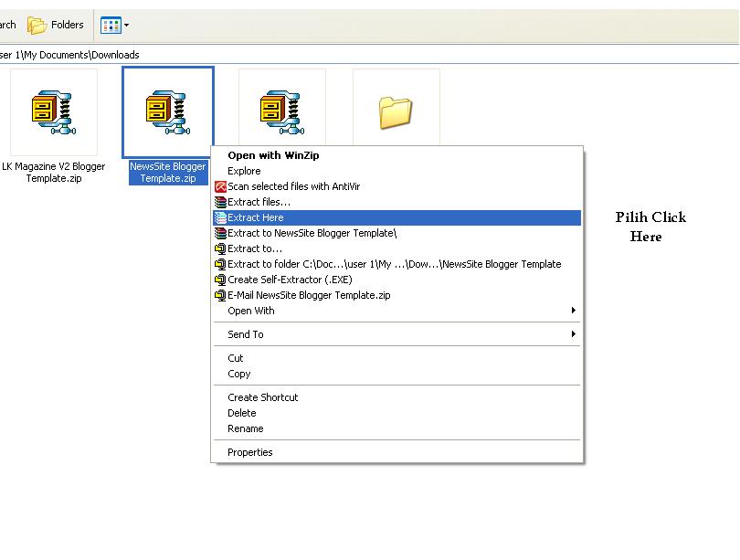The height and width of the screenshot is (560, 740).
Task: Select the third WinZip archive icon
Action: tap(282, 112)
